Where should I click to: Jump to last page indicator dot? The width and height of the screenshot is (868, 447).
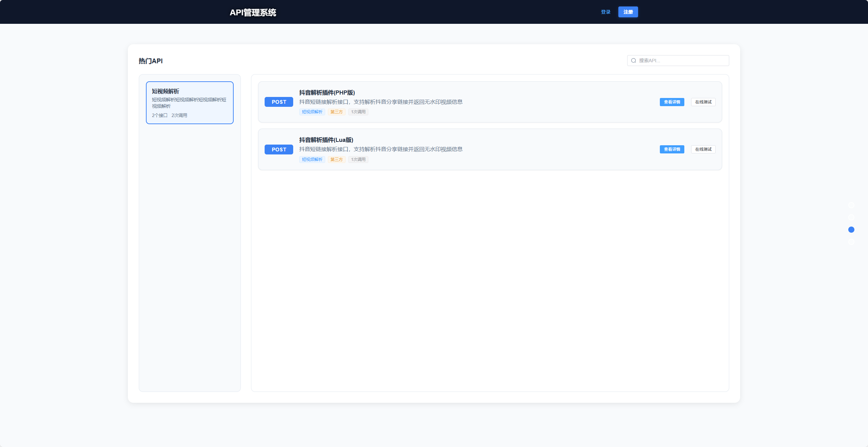click(851, 242)
